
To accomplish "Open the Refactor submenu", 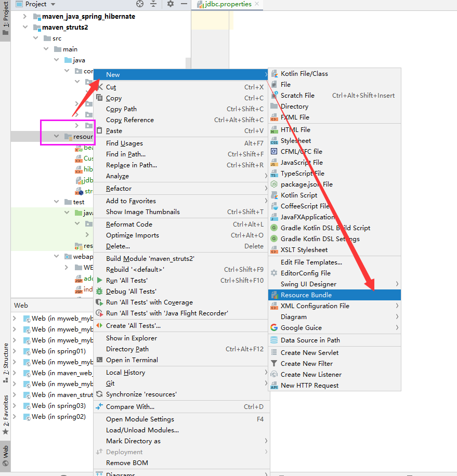I will (x=181, y=189).
